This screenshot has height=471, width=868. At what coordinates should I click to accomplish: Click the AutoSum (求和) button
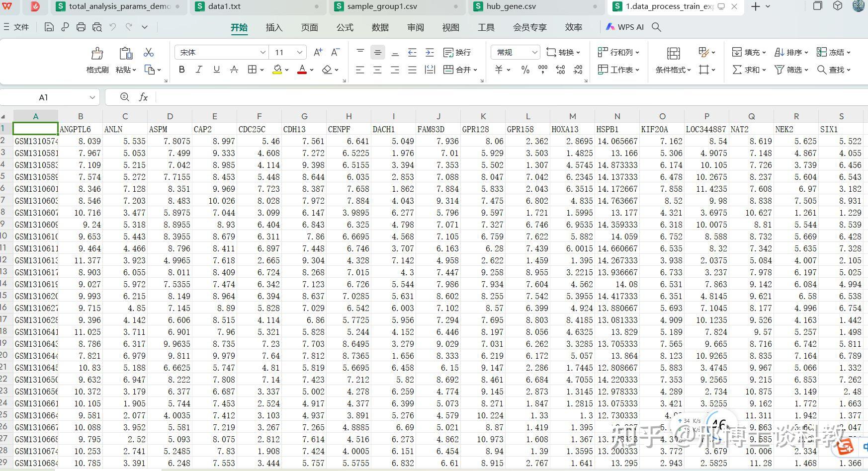749,70
